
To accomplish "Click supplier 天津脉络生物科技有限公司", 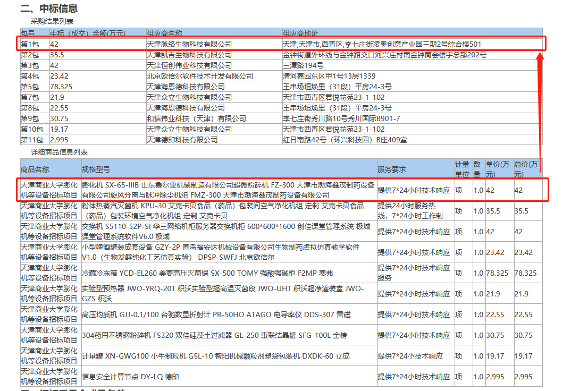I will (x=189, y=44).
